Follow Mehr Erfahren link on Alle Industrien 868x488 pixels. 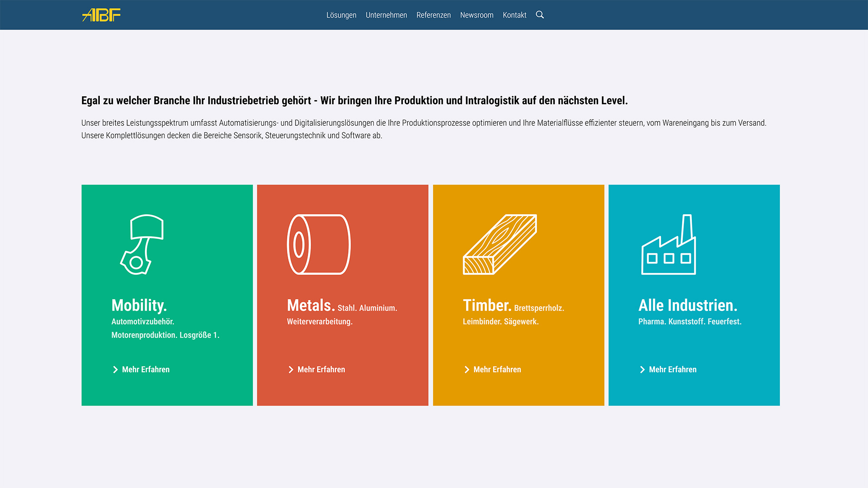tap(672, 369)
